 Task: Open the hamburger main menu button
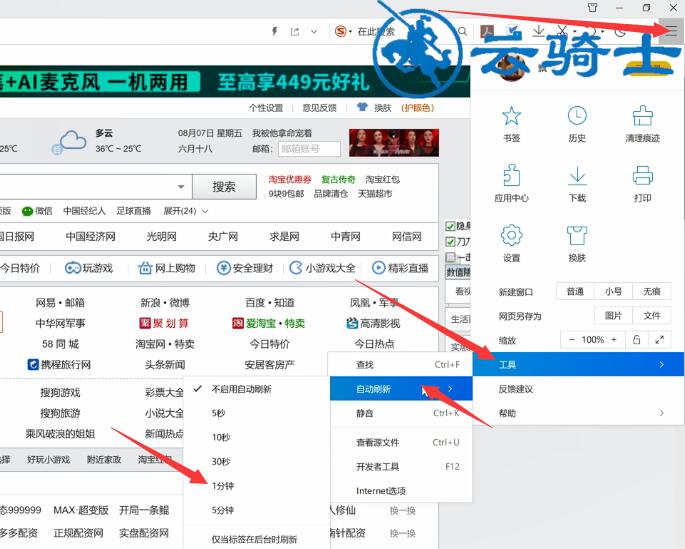(671, 30)
